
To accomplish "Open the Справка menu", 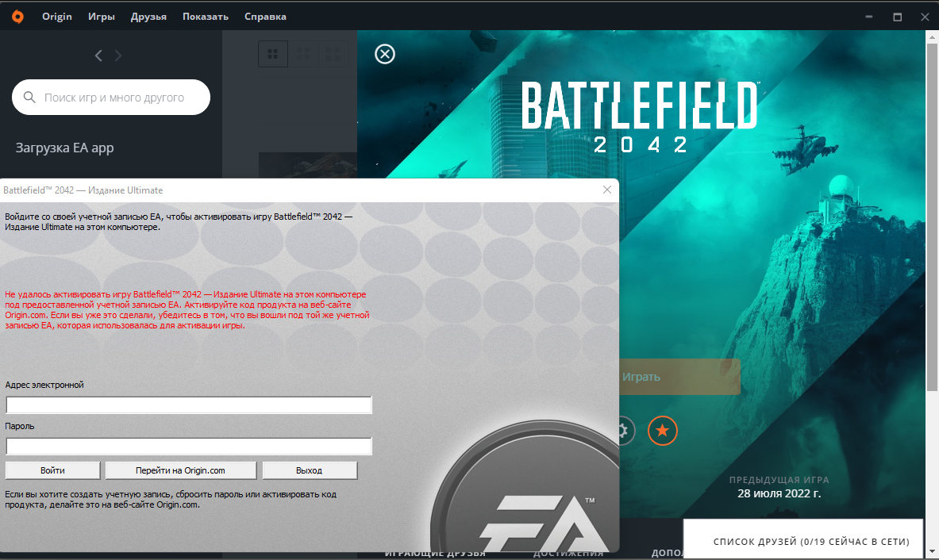I will 265,17.
